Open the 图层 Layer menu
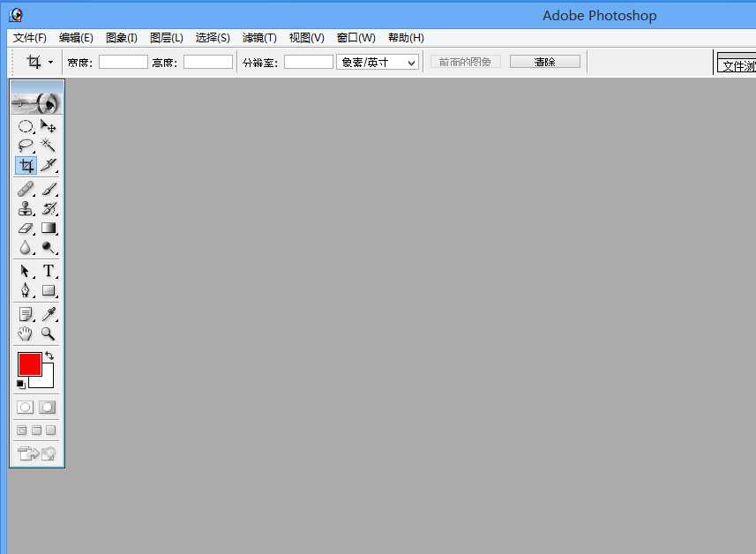The width and height of the screenshot is (756, 554). pos(166,37)
